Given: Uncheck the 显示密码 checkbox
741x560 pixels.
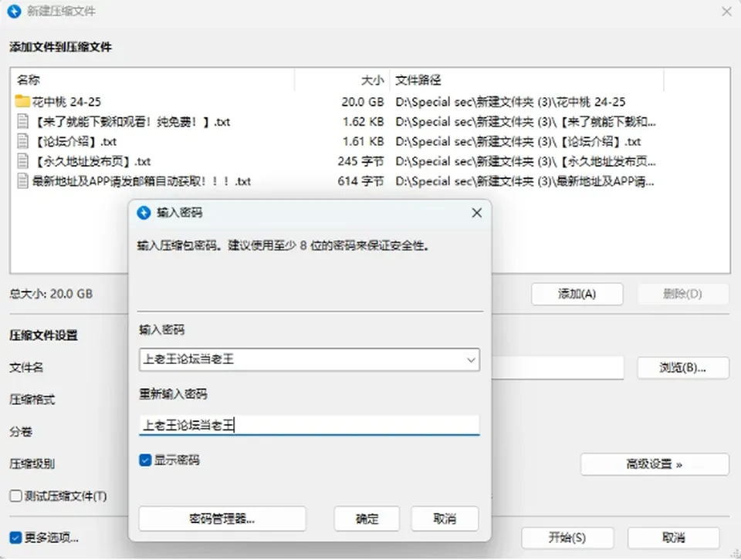Looking at the screenshot, I should click(145, 460).
